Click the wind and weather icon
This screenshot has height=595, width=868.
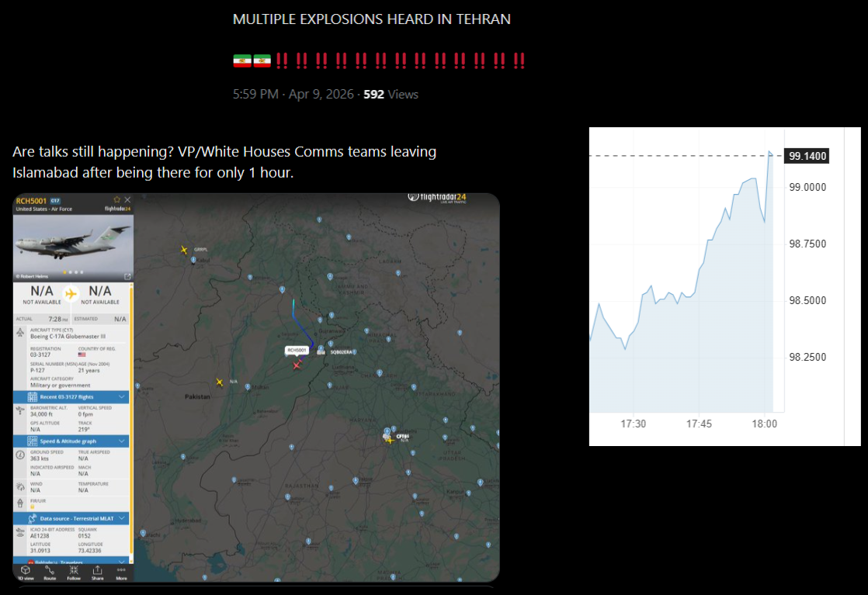[20, 486]
